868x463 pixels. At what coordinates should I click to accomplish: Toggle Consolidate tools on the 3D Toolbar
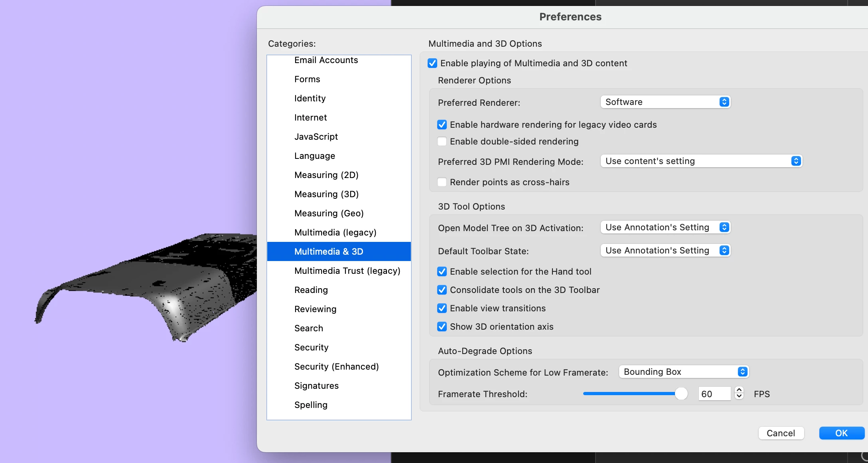[442, 290]
